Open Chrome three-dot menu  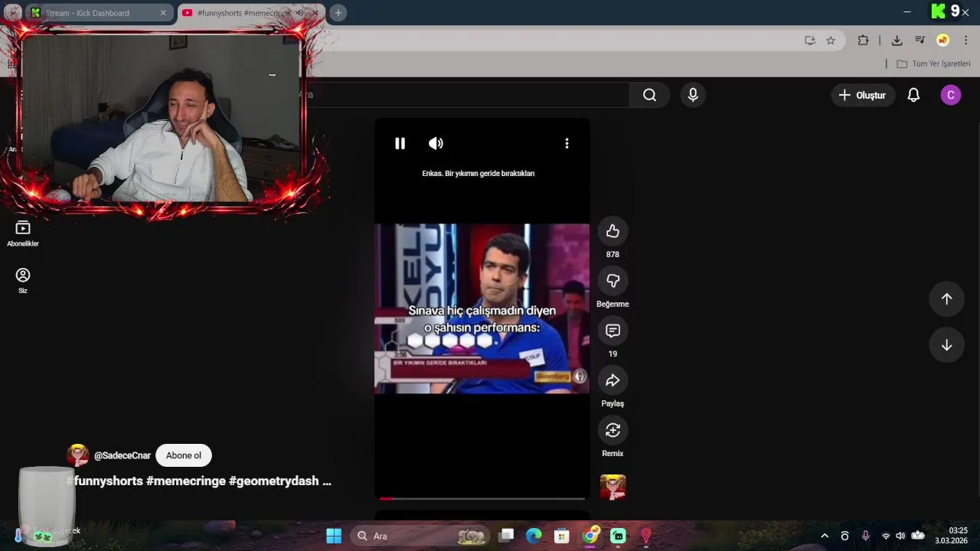pyautogui.click(x=965, y=41)
